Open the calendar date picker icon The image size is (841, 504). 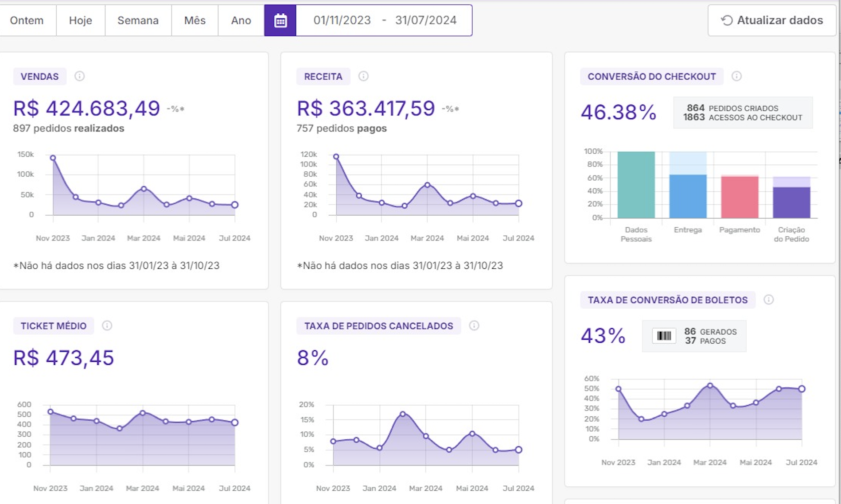point(280,20)
